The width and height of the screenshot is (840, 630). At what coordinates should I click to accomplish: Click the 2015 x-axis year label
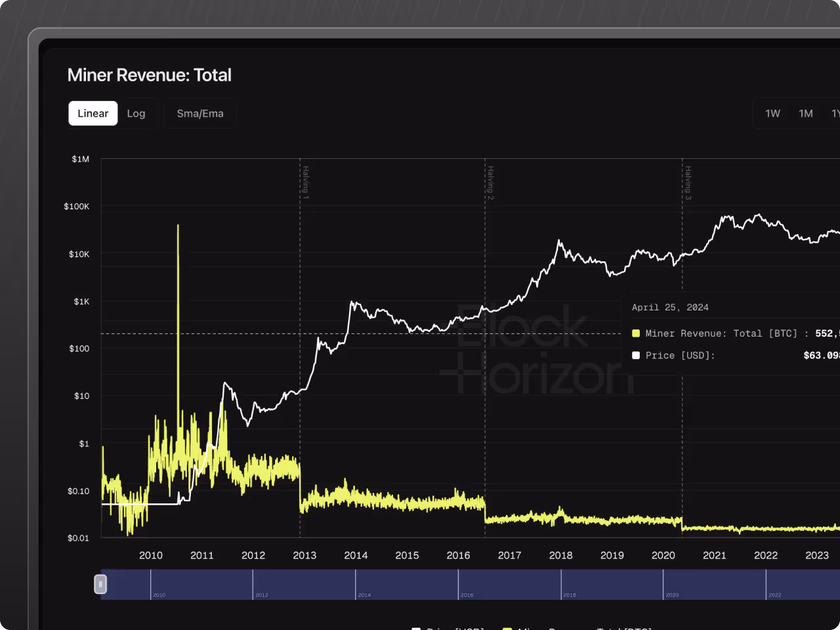click(407, 555)
